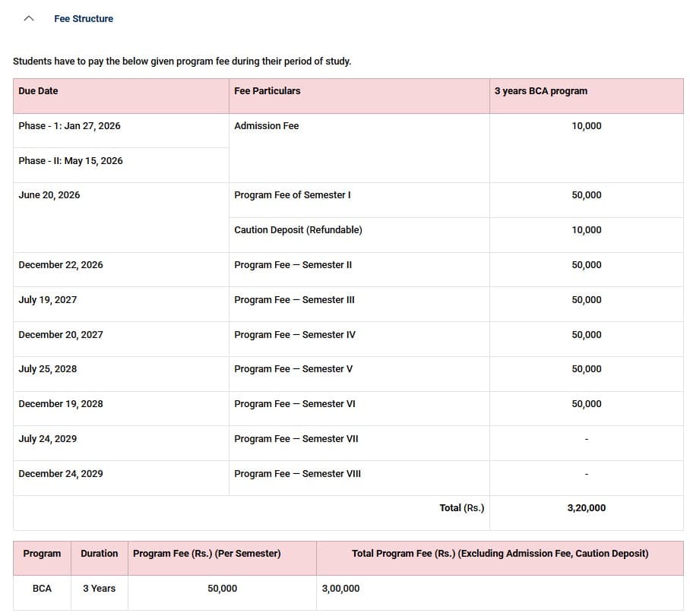Click the Total (Rs.) label
The height and width of the screenshot is (616, 690).
(x=462, y=507)
